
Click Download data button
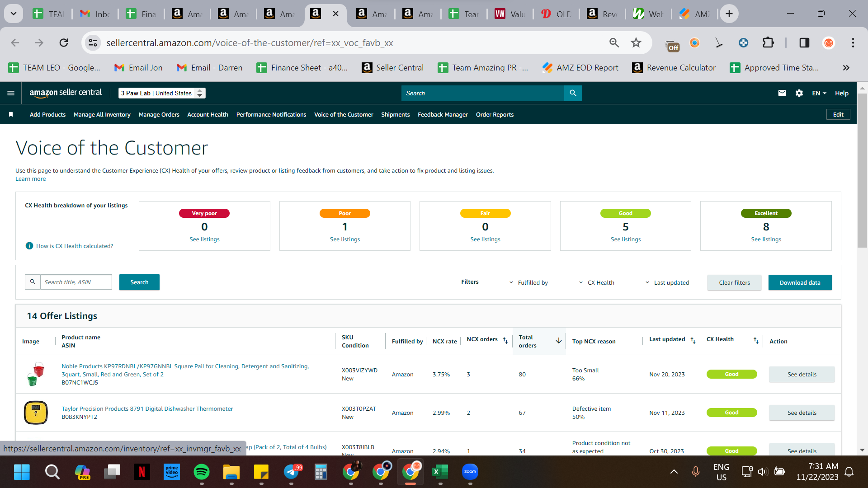point(800,282)
